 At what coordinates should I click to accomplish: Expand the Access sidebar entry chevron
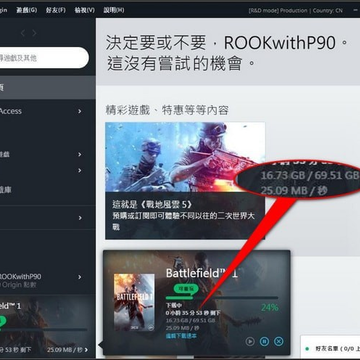(80, 111)
